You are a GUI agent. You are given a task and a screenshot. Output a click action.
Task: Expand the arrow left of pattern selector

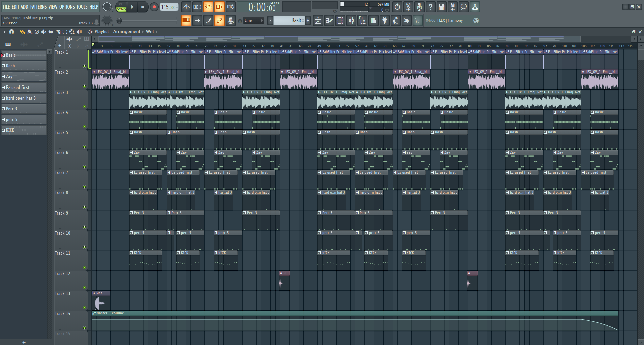click(x=270, y=21)
